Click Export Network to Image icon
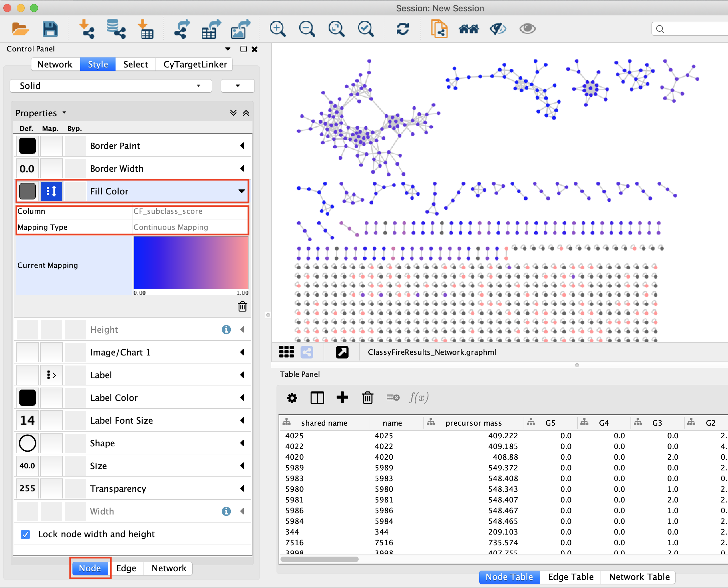The width and height of the screenshot is (728, 588). click(240, 29)
